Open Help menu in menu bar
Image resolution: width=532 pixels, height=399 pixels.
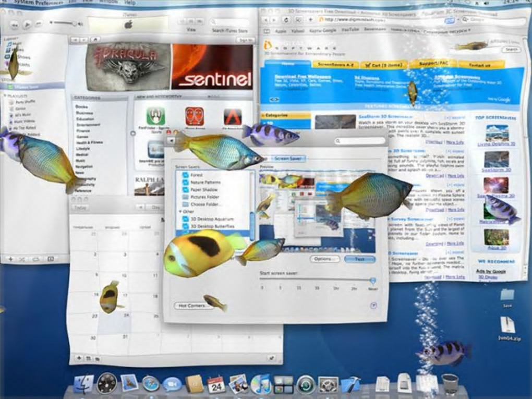pos(129,2)
